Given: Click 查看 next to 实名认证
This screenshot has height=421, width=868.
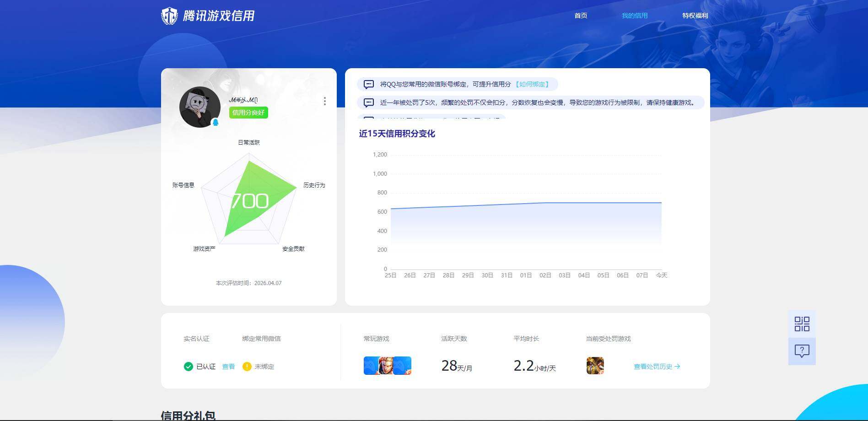Looking at the screenshot, I should pyautogui.click(x=228, y=366).
